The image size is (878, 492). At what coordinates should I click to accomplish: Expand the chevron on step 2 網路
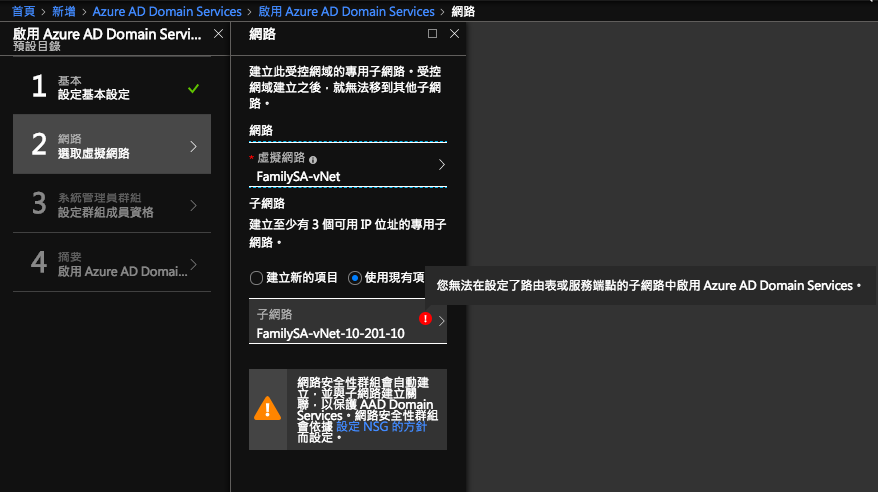click(194, 147)
